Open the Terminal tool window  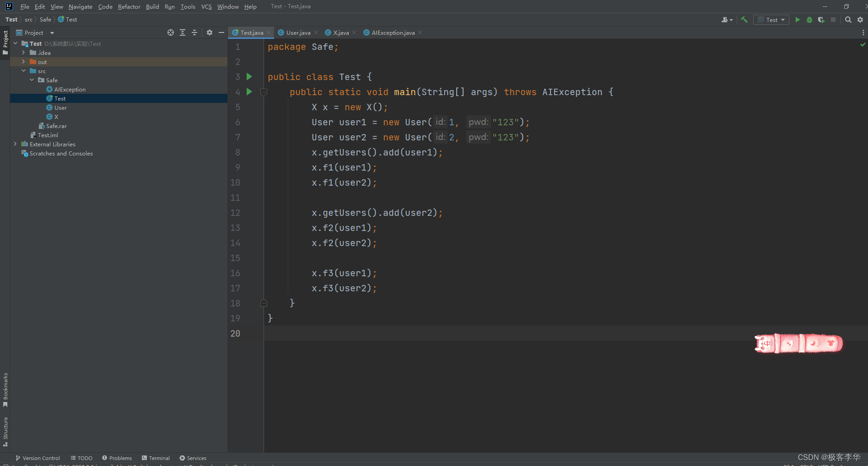(156, 458)
